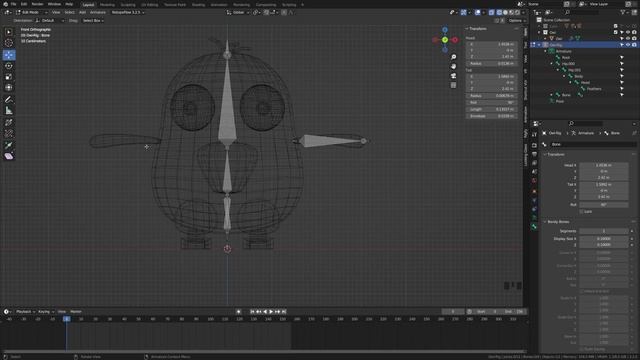This screenshot has height=360, width=640.
Task: Click the Length value field in sidebar
Action: point(491,109)
